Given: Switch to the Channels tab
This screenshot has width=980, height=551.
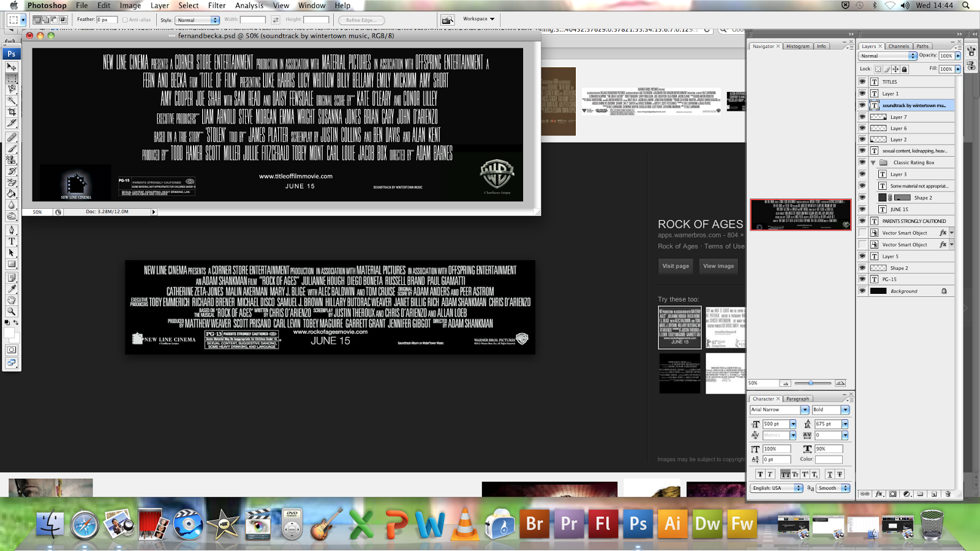Looking at the screenshot, I should (898, 46).
